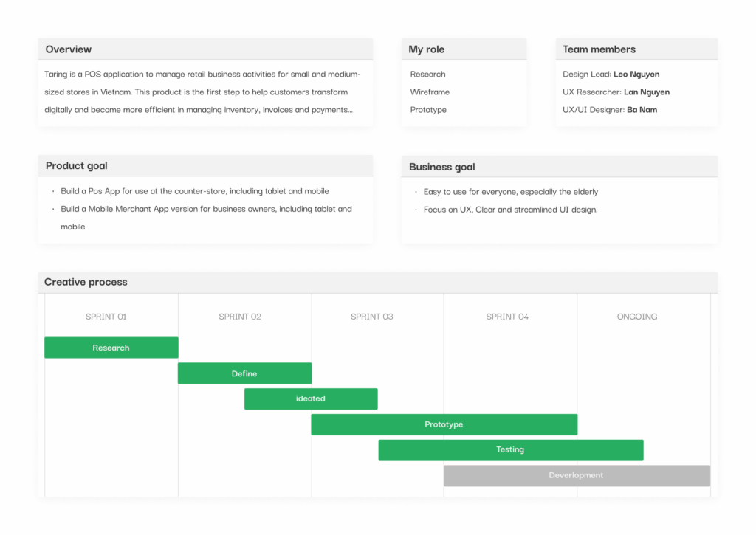Click the Product goal heading
This screenshot has width=756, height=535.
point(77,165)
